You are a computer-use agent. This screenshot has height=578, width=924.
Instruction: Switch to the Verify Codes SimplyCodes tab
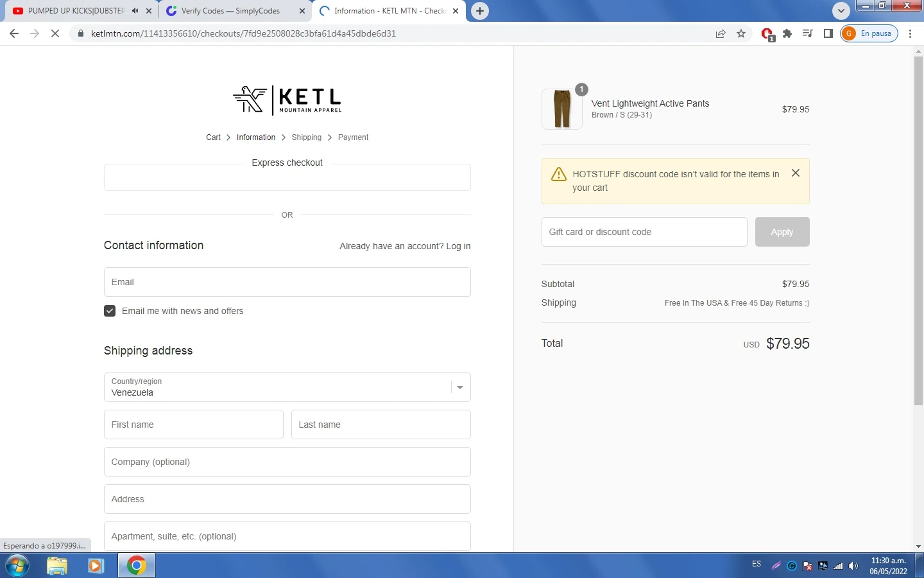pyautogui.click(x=235, y=11)
